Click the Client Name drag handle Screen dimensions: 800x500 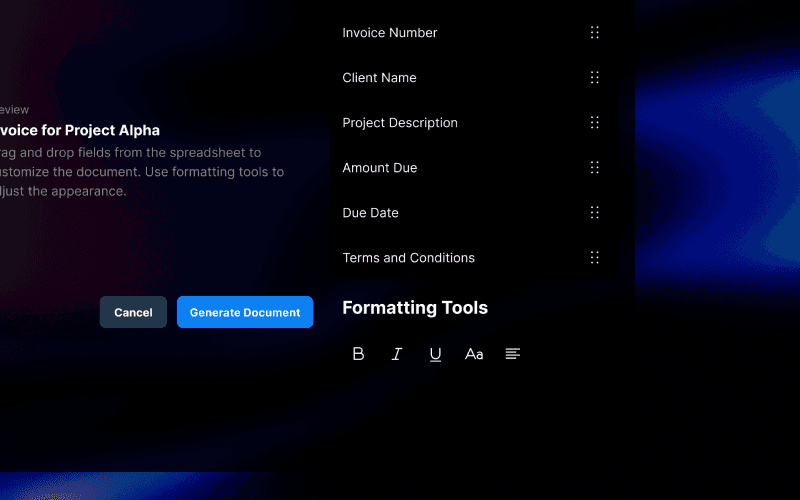595,78
